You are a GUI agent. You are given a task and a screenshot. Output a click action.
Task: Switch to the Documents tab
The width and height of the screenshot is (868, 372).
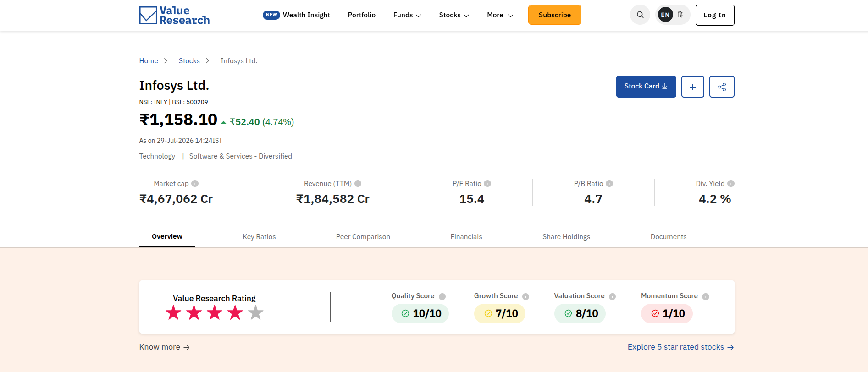point(669,237)
